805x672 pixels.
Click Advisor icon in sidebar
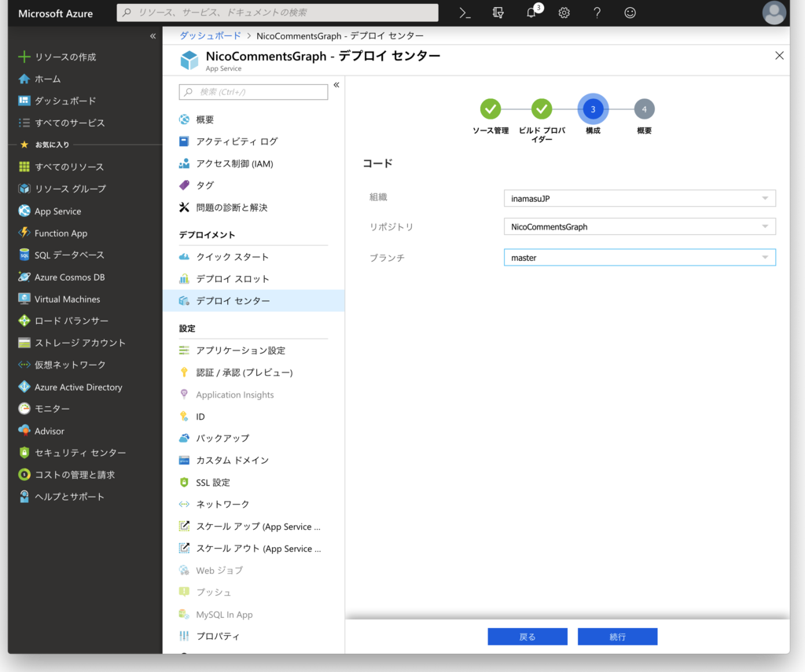pyautogui.click(x=24, y=431)
